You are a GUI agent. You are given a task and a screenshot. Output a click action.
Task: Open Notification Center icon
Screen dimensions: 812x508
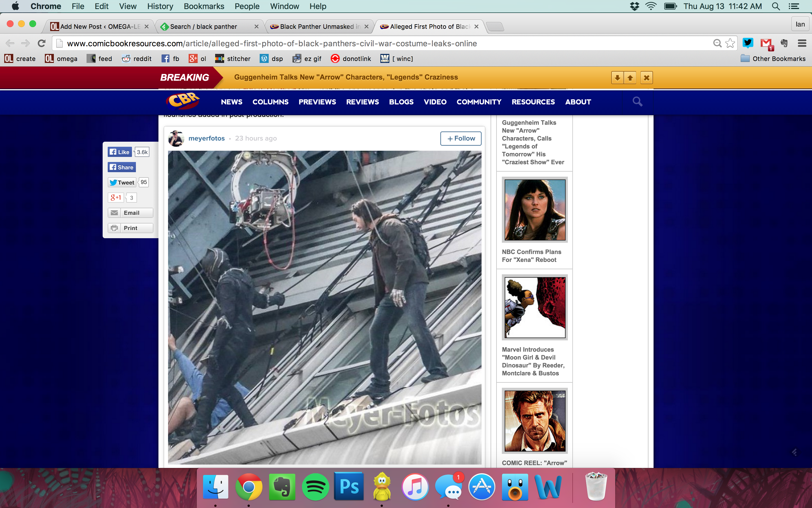pos(794,6)
